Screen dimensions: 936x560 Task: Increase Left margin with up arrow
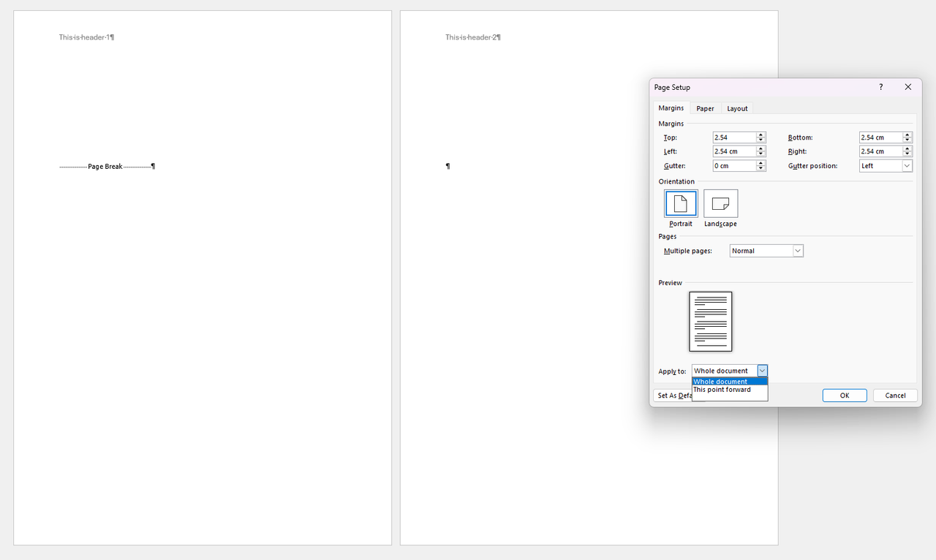[x=761, y=148]
